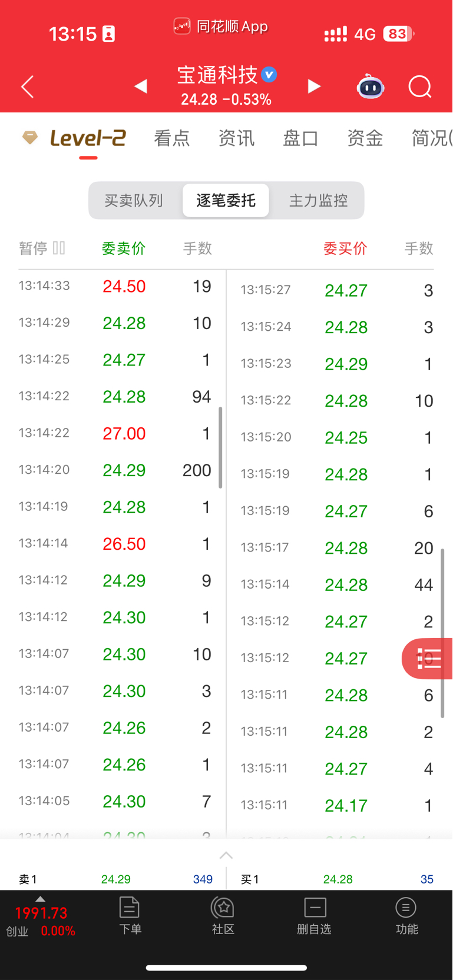Tap the red floating list button
Screen dimensions: 453x980
point(428,659)
